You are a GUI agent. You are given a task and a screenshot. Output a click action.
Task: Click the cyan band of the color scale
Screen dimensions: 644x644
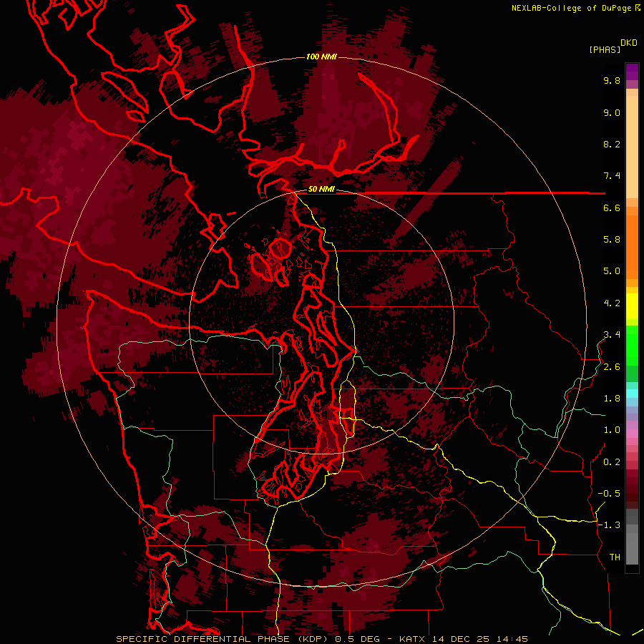(x=632, y=393)
